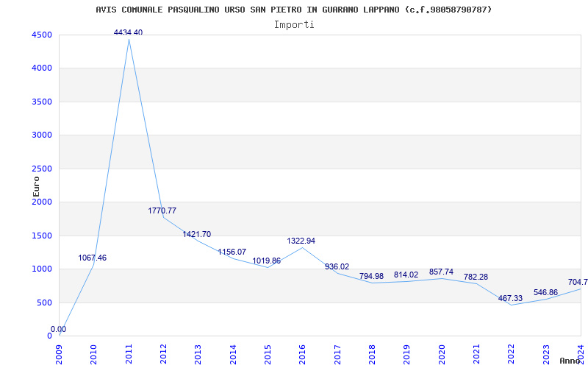
Task: Click the 2022 x-axis year label
Action: pyautogui.click(x=512, y=354)
